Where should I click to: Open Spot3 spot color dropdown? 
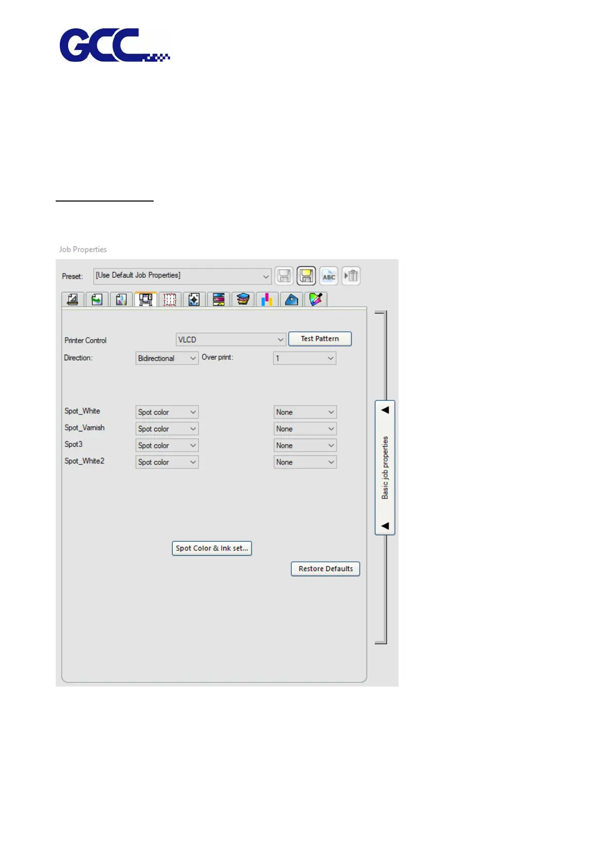[167, 445]
